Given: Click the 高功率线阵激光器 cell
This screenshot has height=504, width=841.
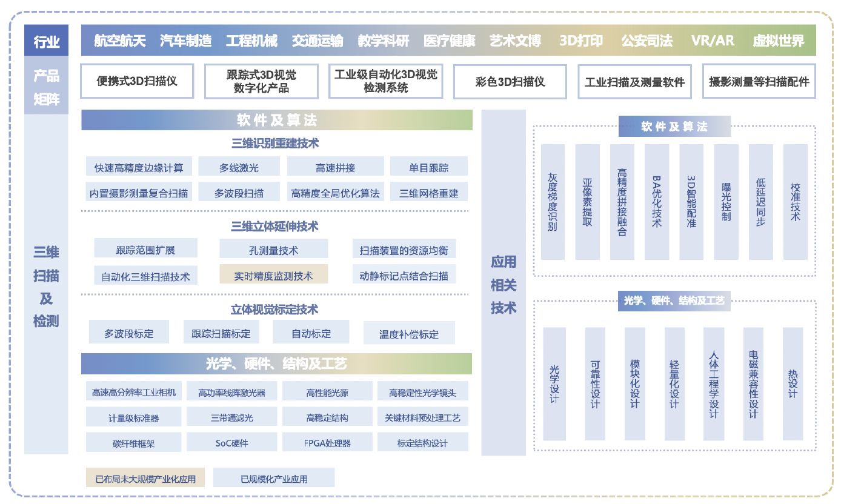Looking at the screenshot, I should tap(231, 391).
